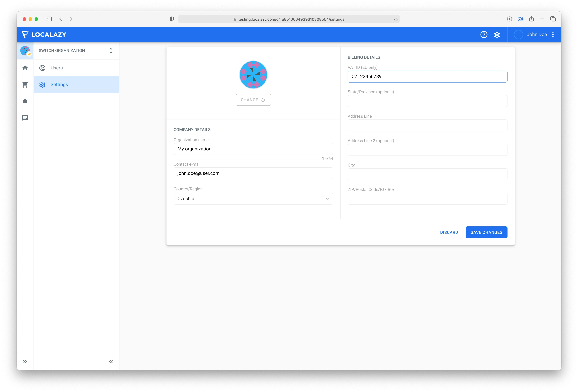578x392 pixels.
Task: Click the Localazy logo
Action: click(x=44, y=35)
